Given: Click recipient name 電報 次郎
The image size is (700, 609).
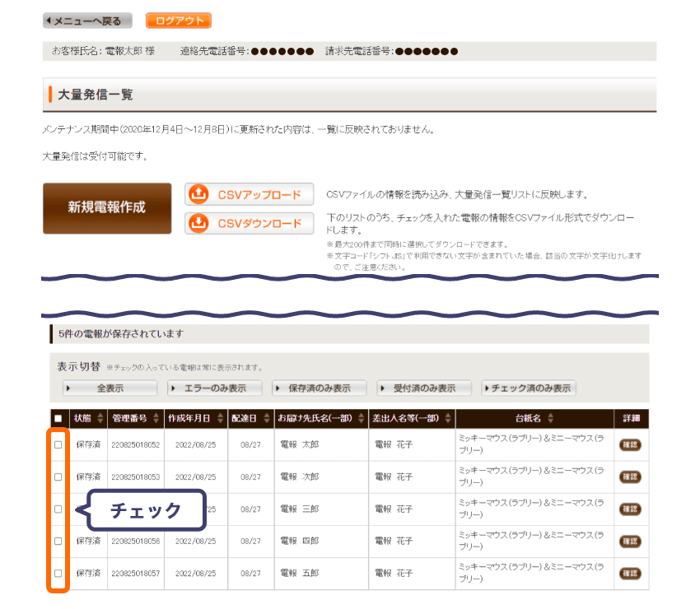Looking at the screenshot, I should [x=300, y=477].
